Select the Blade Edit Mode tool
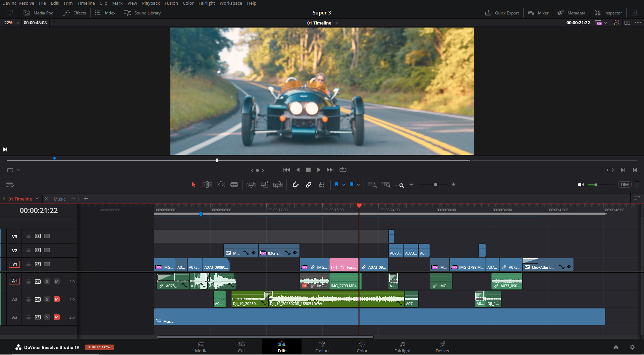 pos(234,185)
